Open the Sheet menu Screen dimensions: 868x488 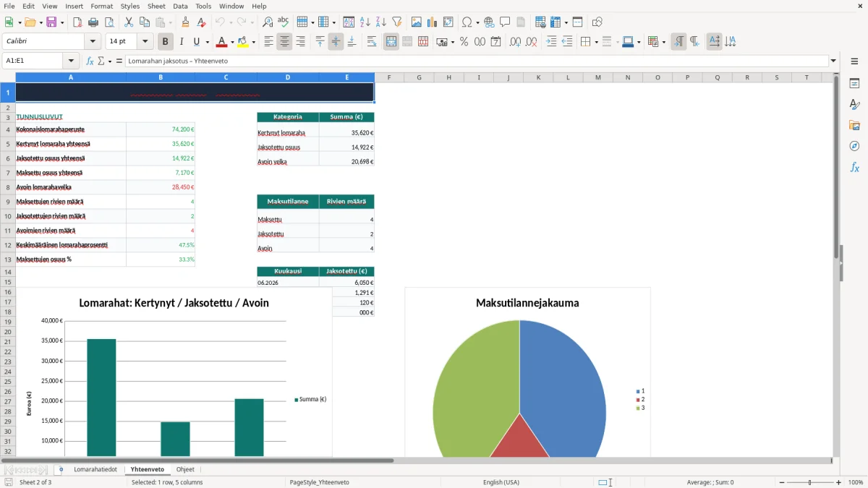(156, 6)
